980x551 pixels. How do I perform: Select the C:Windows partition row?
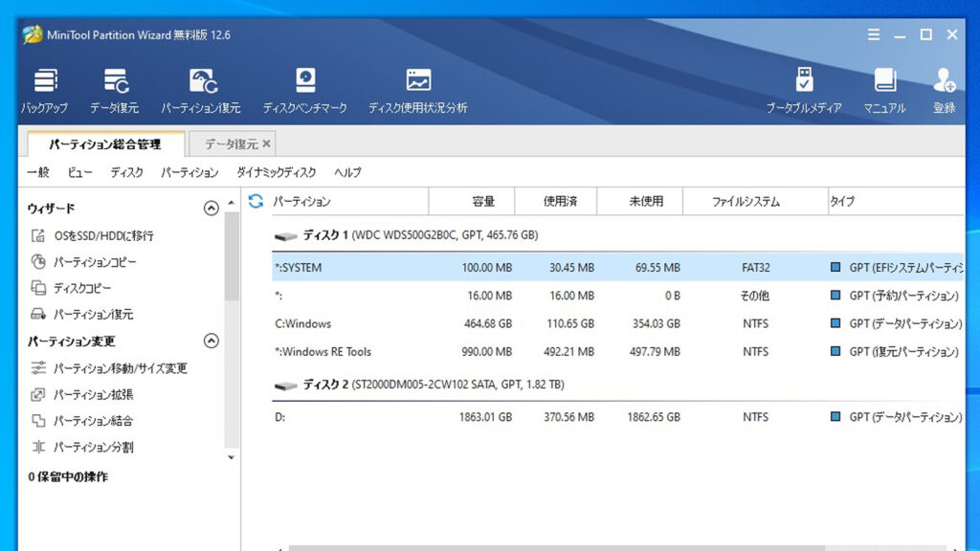617,323
